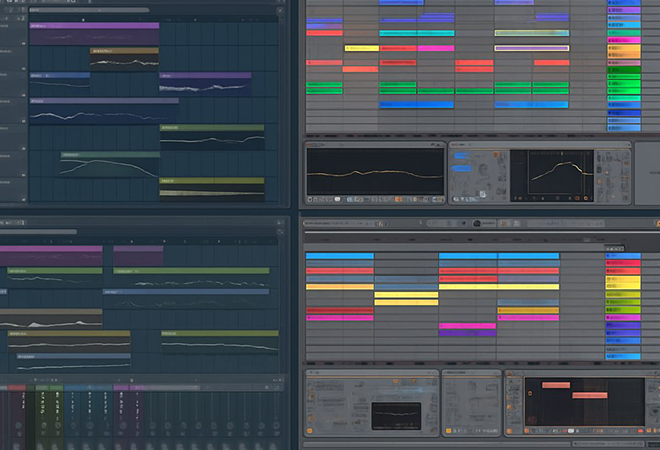
Task: Click the round icon in the lower clip grid toolbar
Action: 477,222
